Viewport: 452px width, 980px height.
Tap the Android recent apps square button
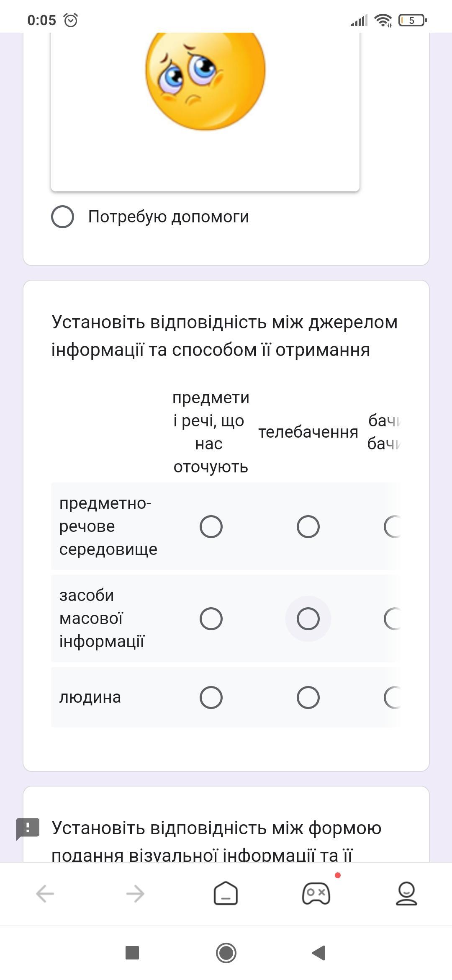click(132, 953)
